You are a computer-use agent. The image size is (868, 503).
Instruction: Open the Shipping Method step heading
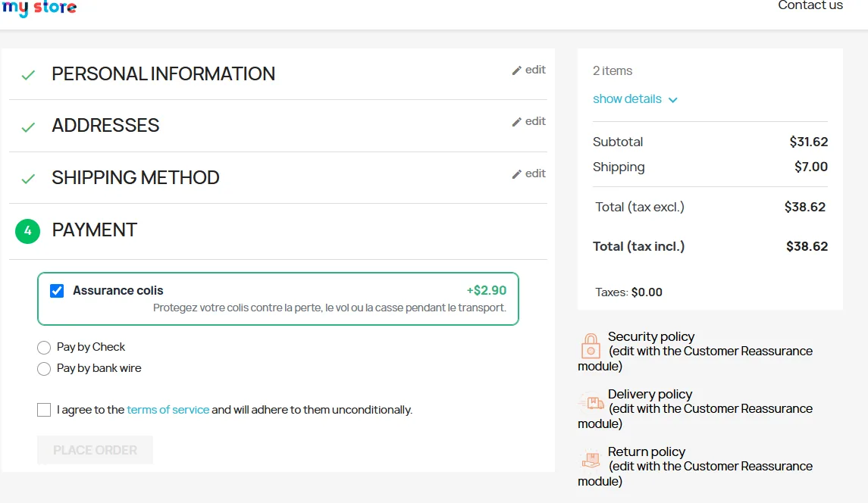click(136, 177)
